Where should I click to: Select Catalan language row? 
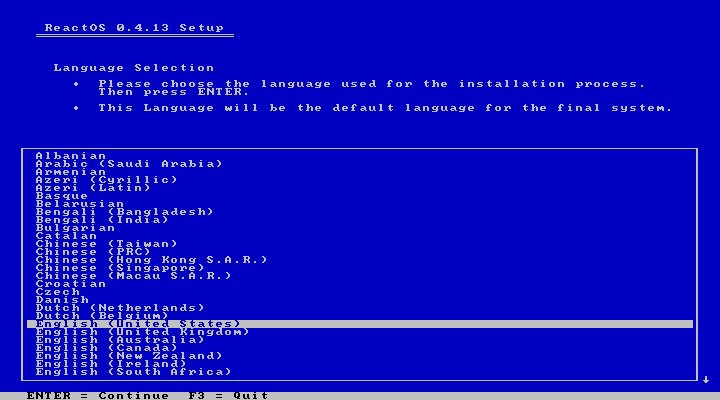[66, 236]
